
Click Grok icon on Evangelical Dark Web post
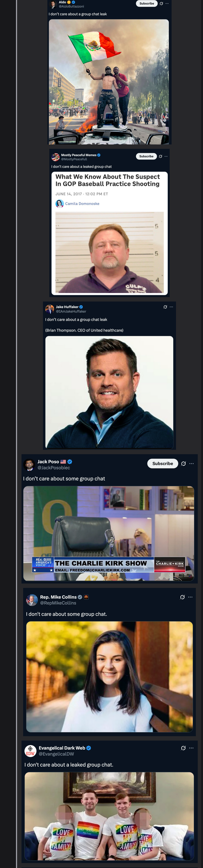183,748
